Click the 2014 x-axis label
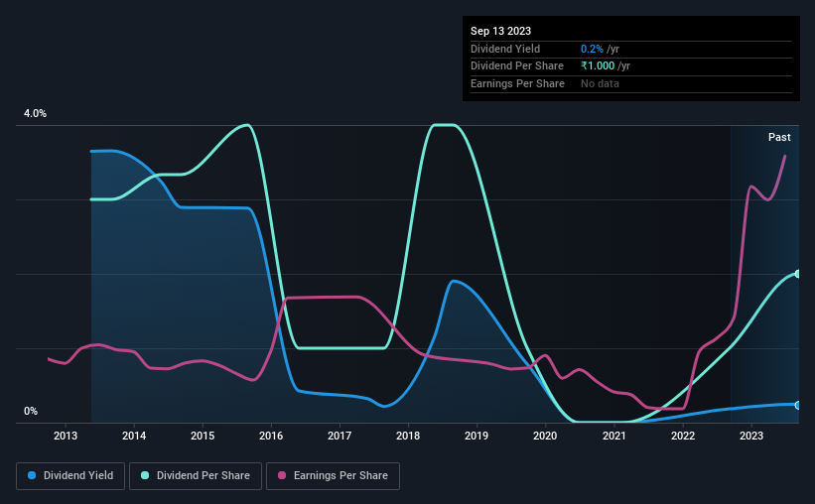 click(x=134, y=436)
